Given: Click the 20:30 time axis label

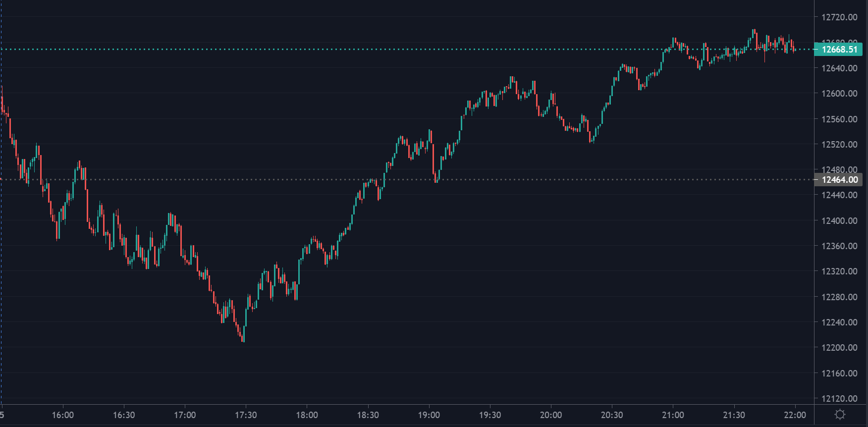Looking at the screenshot, I should pos(612,415).
